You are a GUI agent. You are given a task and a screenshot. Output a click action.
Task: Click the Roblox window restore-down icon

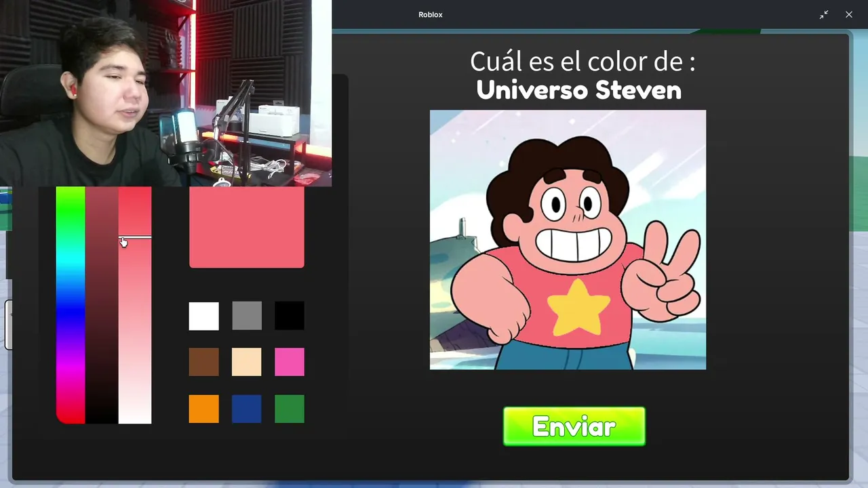(x=824, y=14)
